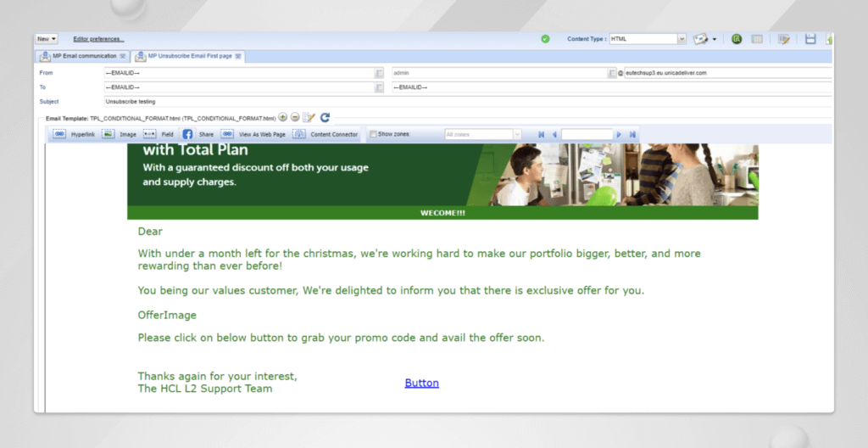Viewport: 868px width, 448px height.
Task: Select MP Unsubscribe Email First page tab
Action: [x=189, y=56]
